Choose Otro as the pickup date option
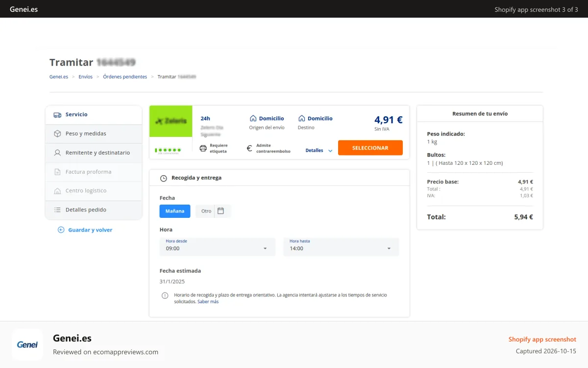588x368 pixels. pos(206,211)
